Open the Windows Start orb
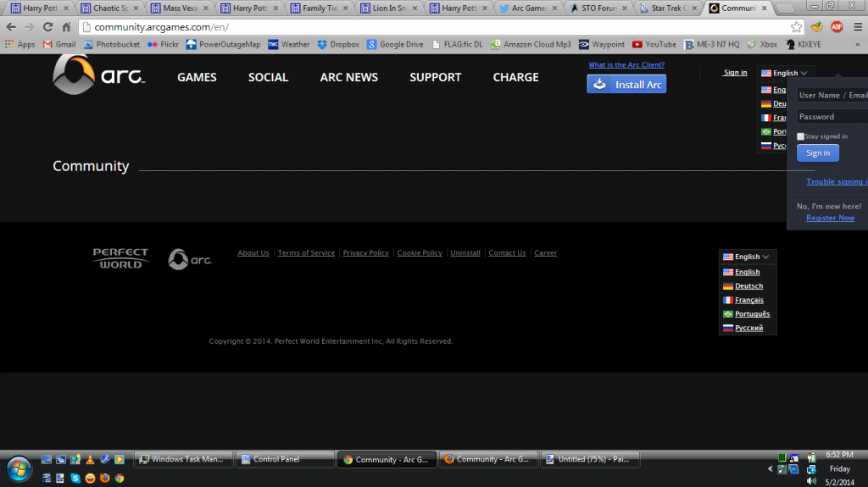The height and width of the screenshot is (487, 868). (19, 468)
